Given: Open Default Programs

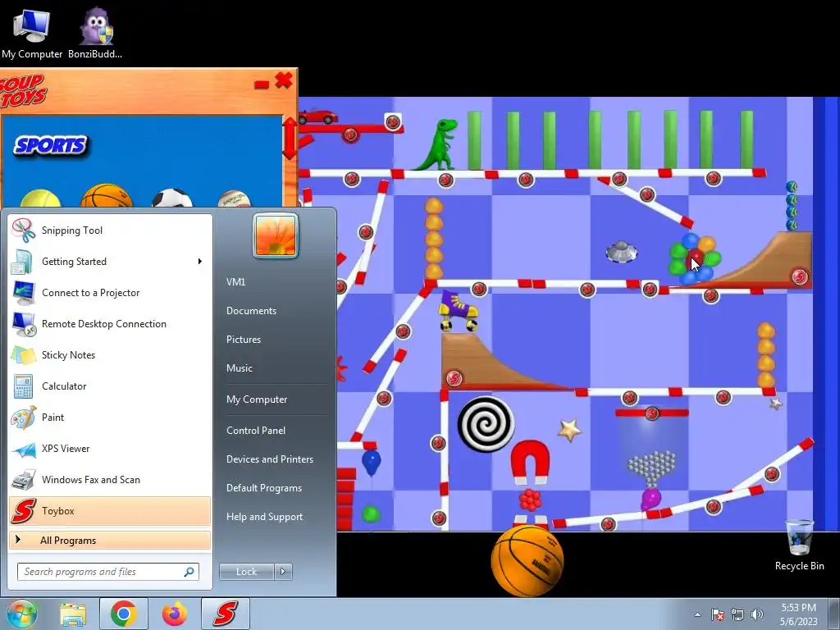Looking at the screenshot, I should click(x=264, y=488).
